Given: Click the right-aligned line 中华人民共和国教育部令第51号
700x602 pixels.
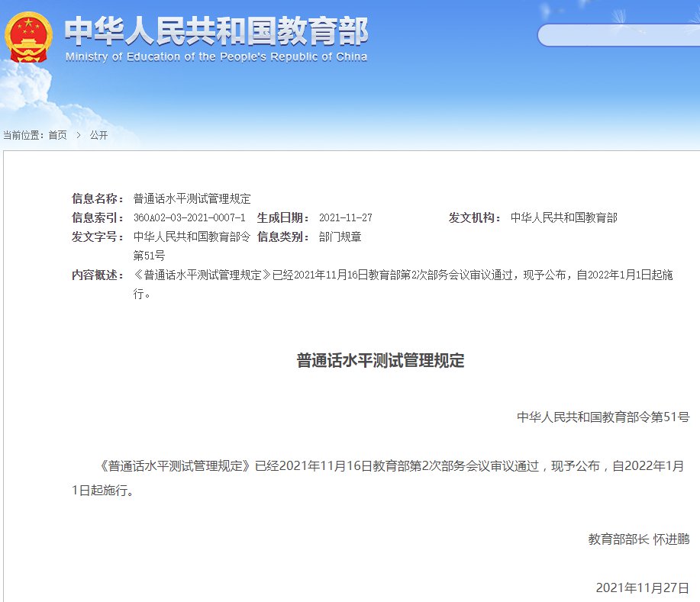Looking at the screenshot, I should tap(603, 417).
